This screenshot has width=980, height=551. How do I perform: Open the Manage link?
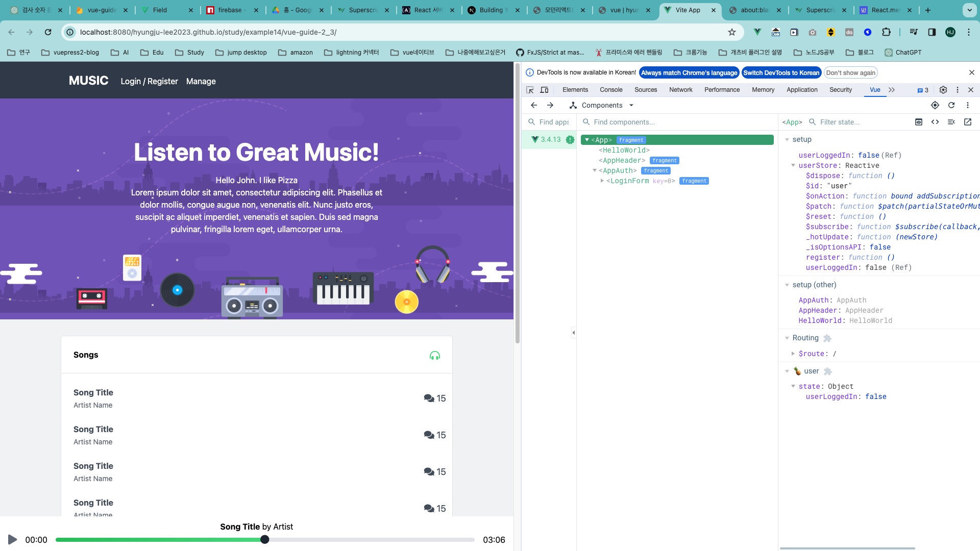(201, 81)
